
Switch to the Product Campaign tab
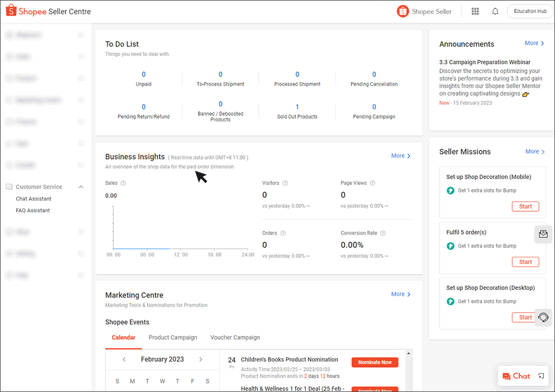point(173,337)
